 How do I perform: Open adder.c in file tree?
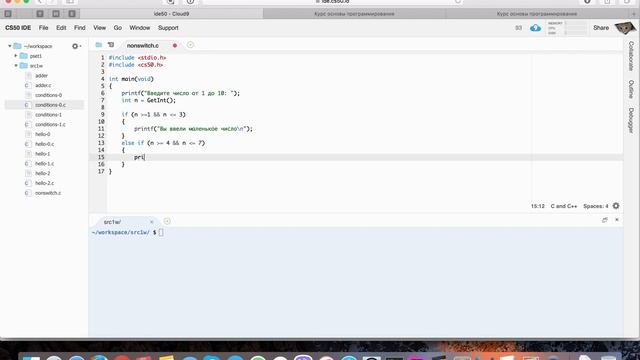[43, 85]
